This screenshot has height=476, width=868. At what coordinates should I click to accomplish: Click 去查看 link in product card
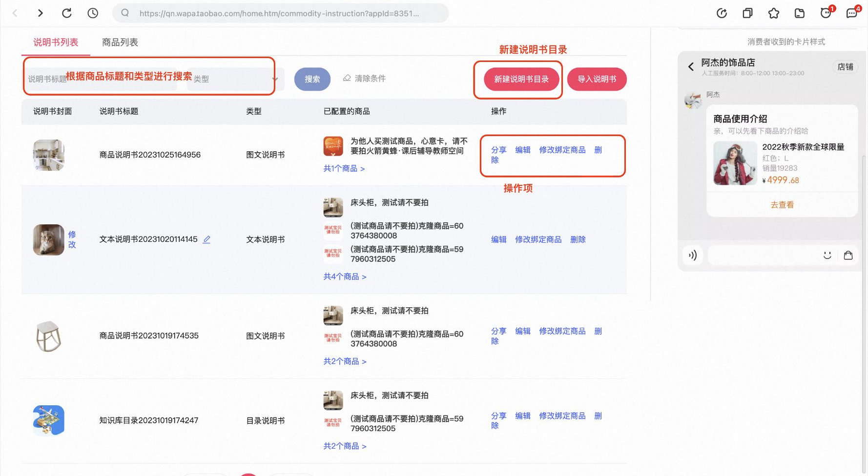pos(782,205)
